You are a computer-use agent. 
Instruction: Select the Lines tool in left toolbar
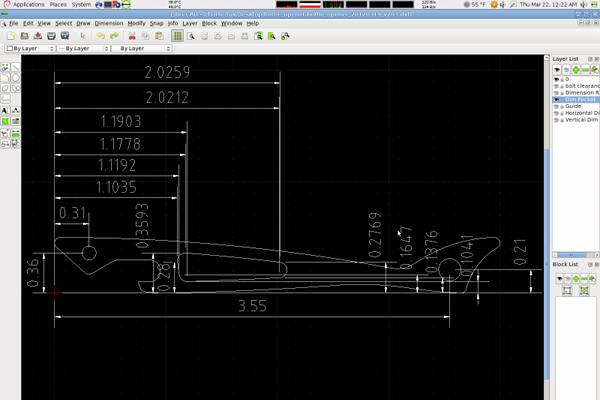coord(15,67)
